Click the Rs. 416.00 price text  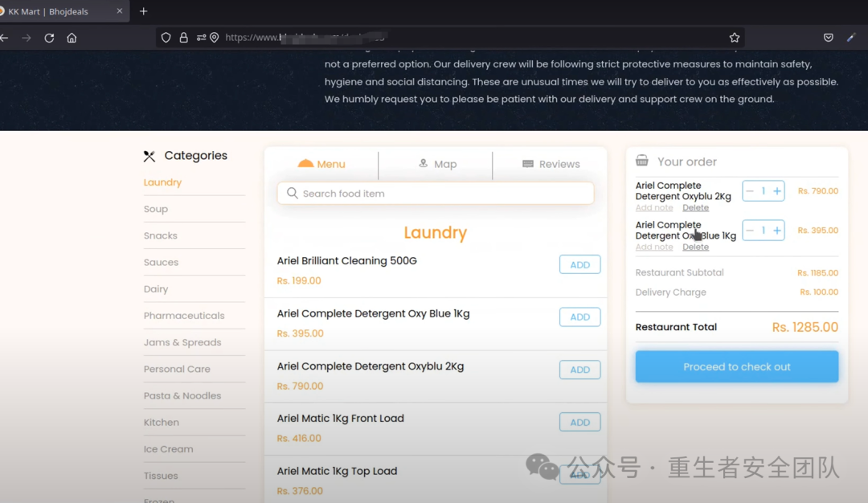(299, 438)
